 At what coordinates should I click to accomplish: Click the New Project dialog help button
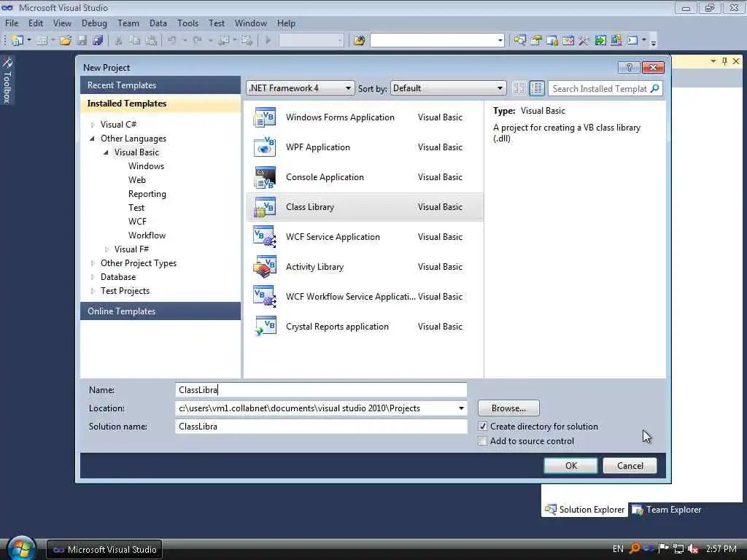tap(629, 68)
